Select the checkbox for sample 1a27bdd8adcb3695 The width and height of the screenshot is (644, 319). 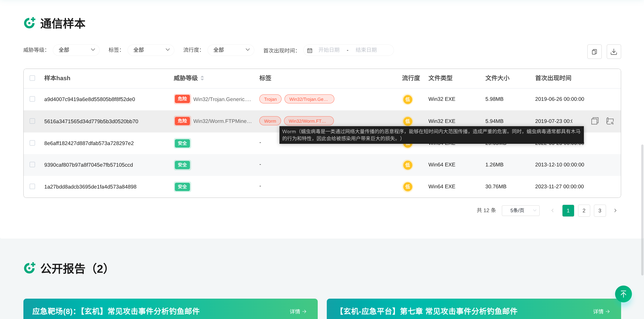pyautogui.click(x=32, y=187)
